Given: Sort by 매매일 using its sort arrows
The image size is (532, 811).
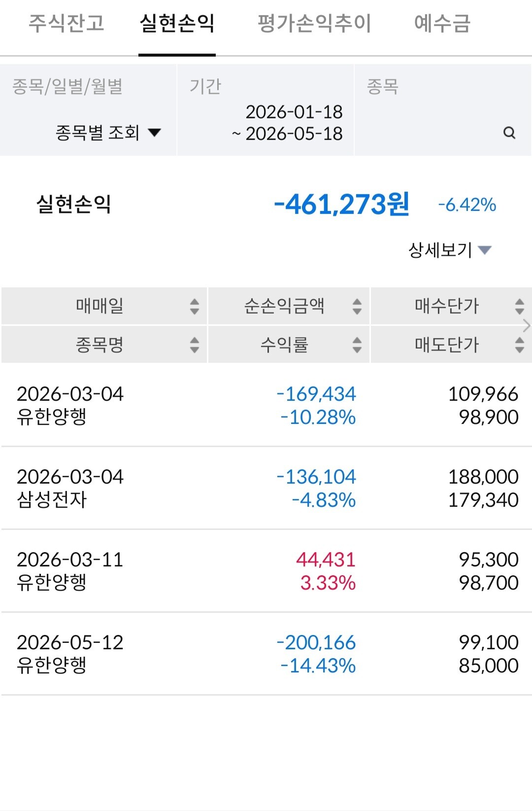Looking at the screenshot, I should [195, 306].
